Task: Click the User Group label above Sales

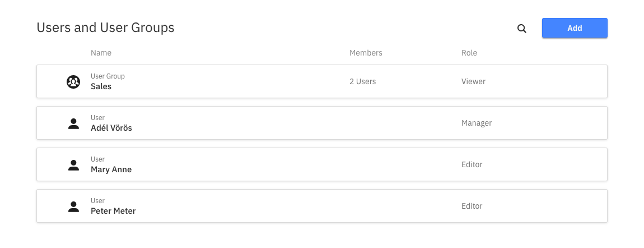Action: click(x=108, y=76)
